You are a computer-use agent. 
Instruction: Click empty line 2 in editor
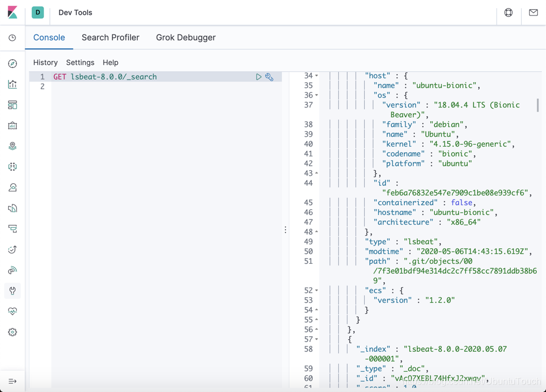pos(166,86)
